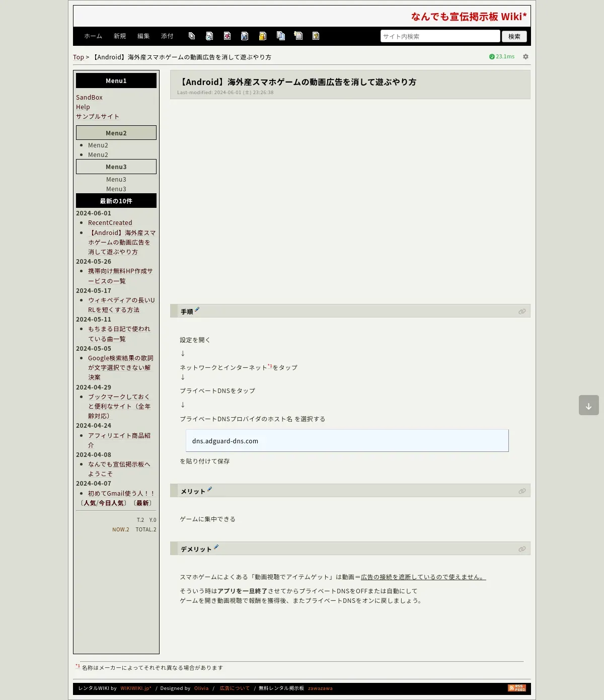This screenshot has height=700, width=604.
Task: Click the duplicate pages copy icon
Action: coord(281,36)
